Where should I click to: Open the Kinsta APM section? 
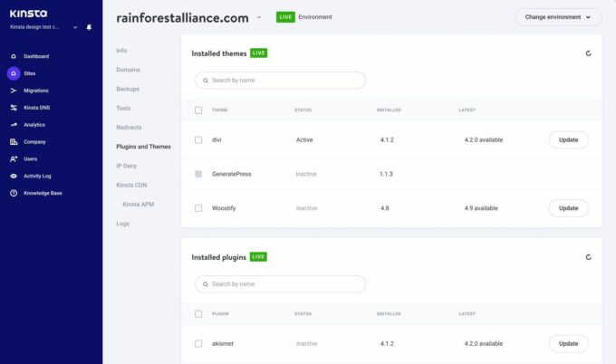139,205
